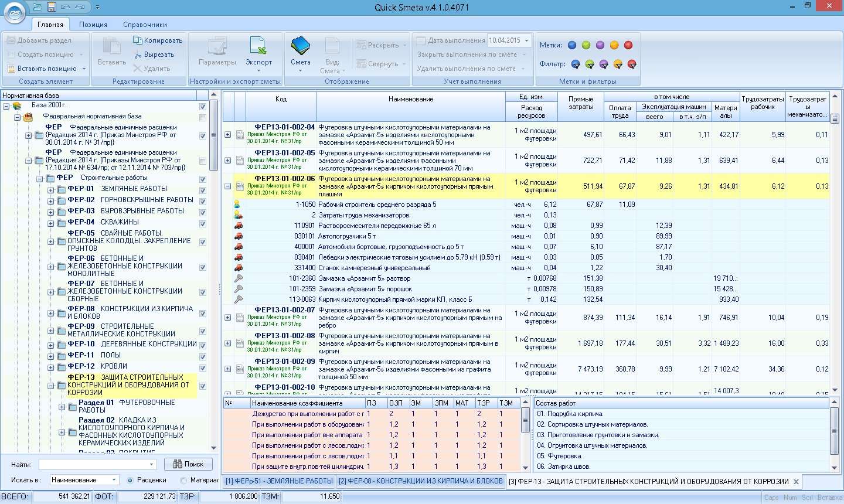Click the open folder icon in quick access toolbar
The height and width of the screenshot is (504, 844).
pos(38,7)
